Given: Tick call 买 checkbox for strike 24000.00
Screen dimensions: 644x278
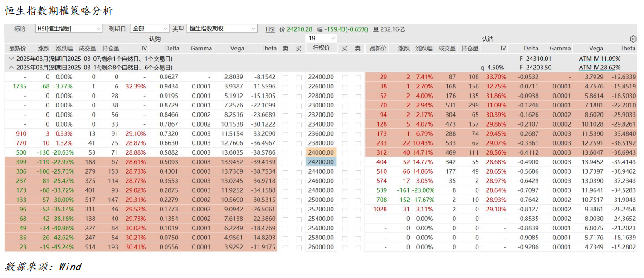Looking at the screenshot, I should tap(299, 153).
